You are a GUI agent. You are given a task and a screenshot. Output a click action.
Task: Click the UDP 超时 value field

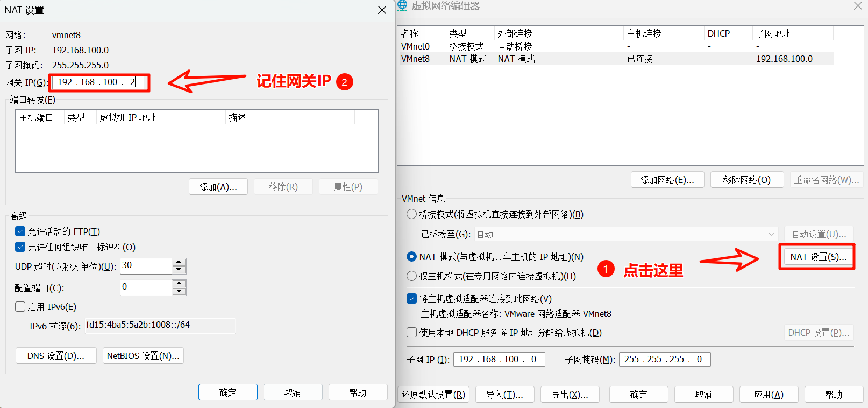146,265
